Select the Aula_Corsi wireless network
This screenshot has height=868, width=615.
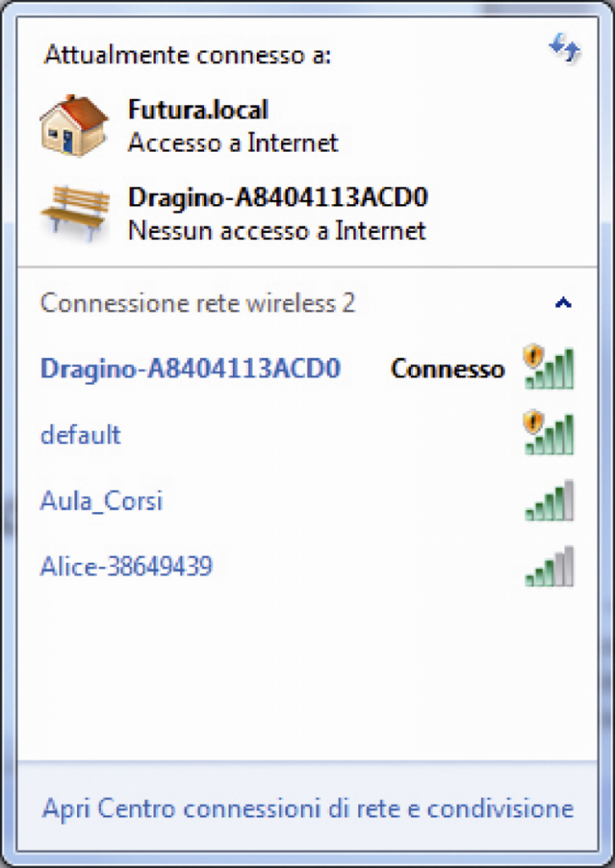pyautogui.click(x=307, y=500)
